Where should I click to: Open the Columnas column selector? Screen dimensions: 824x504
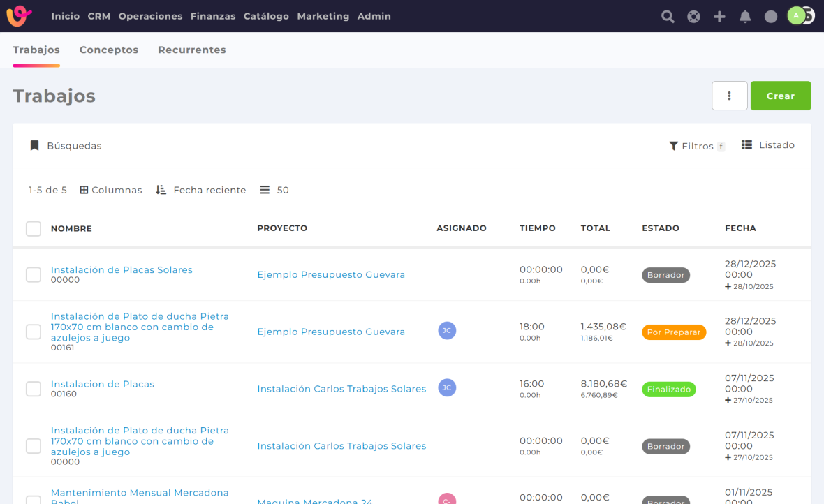pos(111,190)
